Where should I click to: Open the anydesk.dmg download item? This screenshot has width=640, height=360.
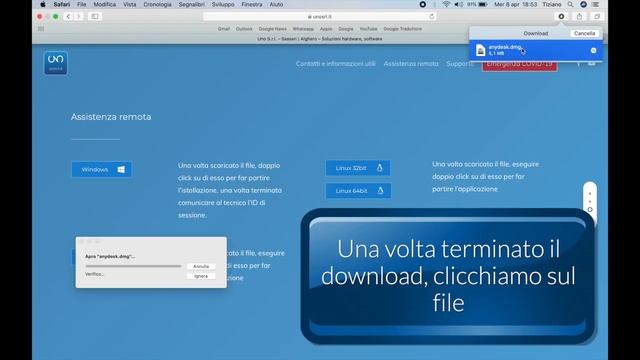(536, 50)
